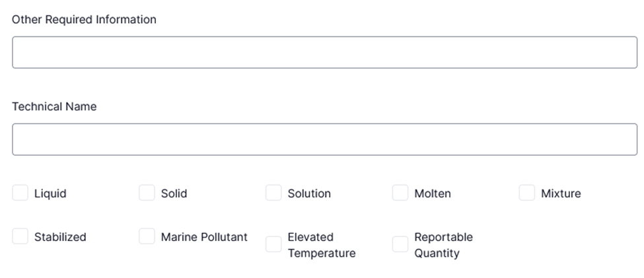Click into the Other Required Information field
The height and width of the screenshot is (278, 644).
324,52
